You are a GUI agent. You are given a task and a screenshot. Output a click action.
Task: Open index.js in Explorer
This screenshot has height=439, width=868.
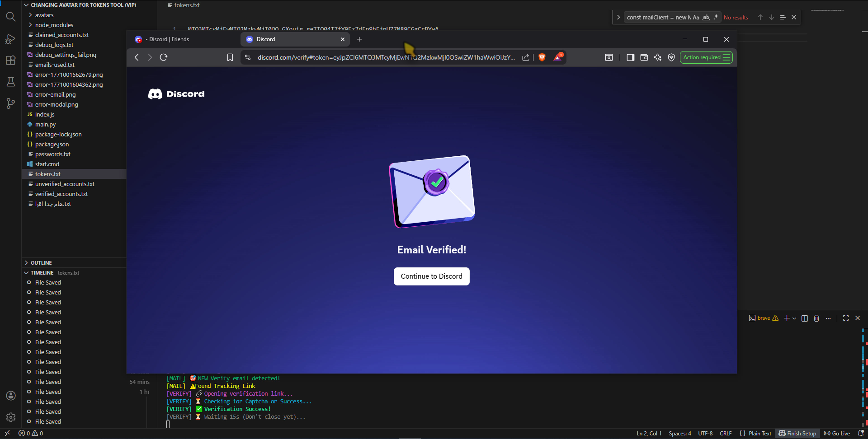coord(45,114)
